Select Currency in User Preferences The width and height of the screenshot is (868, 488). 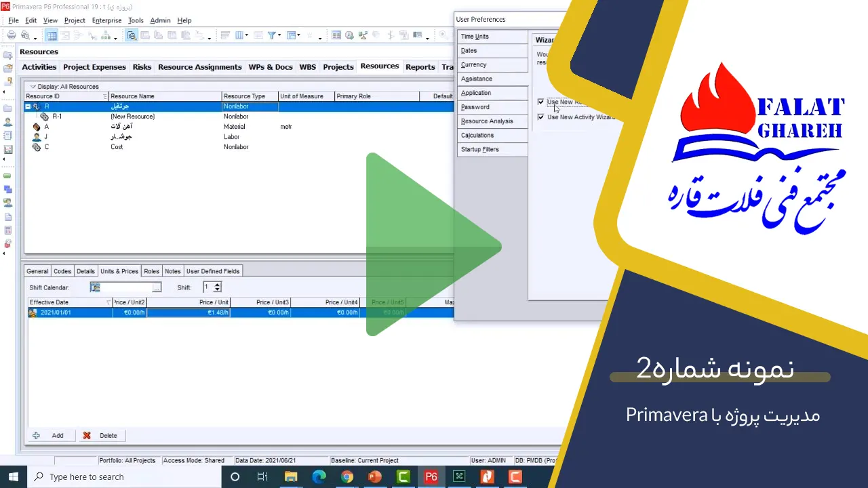click(492, 65)
